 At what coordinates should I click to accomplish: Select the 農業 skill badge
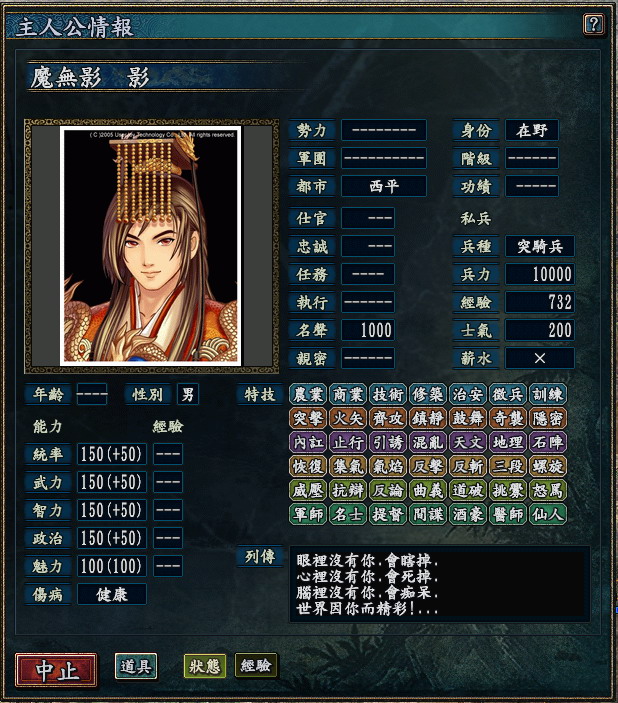click(x=308, y=394)
